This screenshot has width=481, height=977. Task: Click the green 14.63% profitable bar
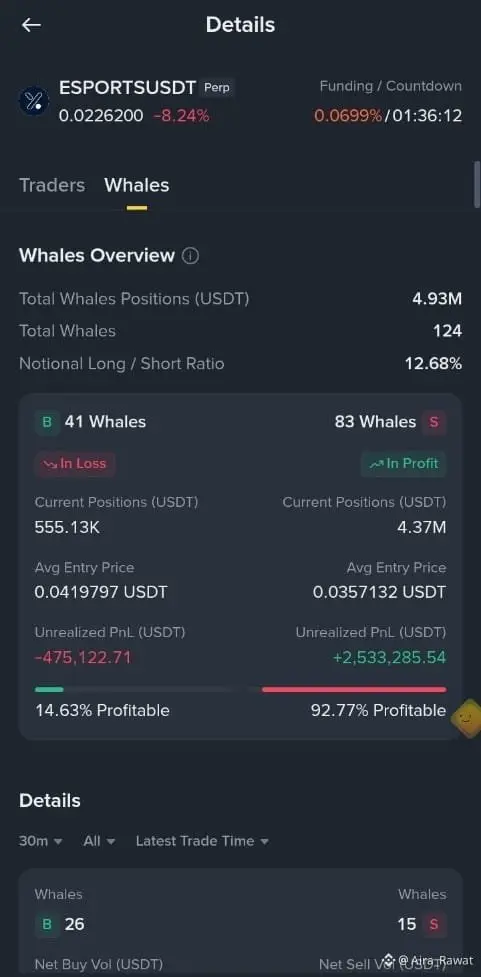click(49, 690)
